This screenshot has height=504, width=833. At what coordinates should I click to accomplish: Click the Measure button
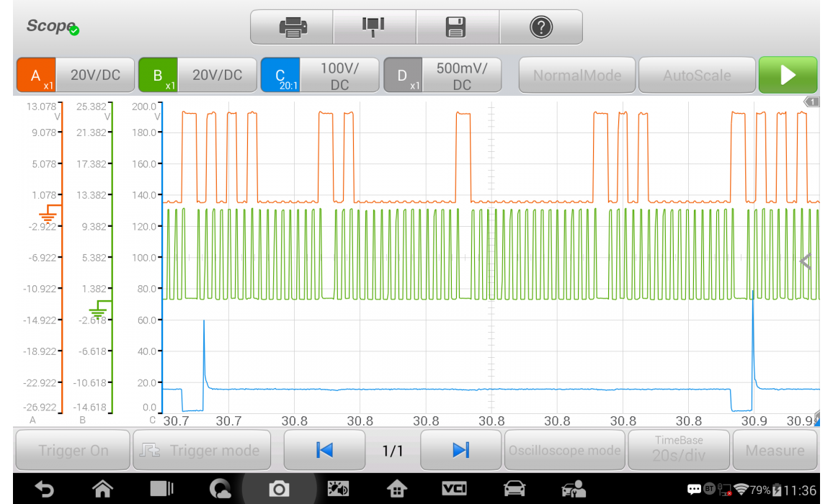[x=775, y=450]
